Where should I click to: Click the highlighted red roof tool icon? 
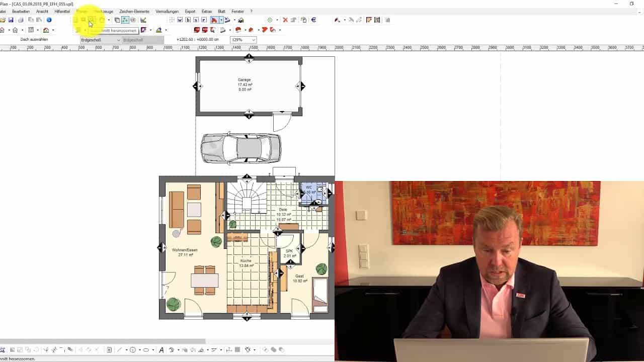[214, 20]
